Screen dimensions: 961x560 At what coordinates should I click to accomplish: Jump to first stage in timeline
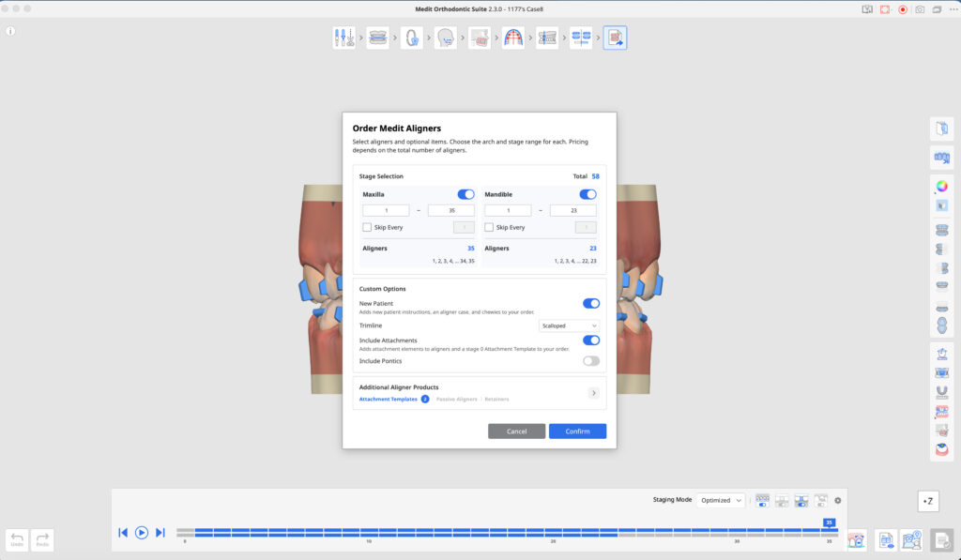click(x=123, y=533)
